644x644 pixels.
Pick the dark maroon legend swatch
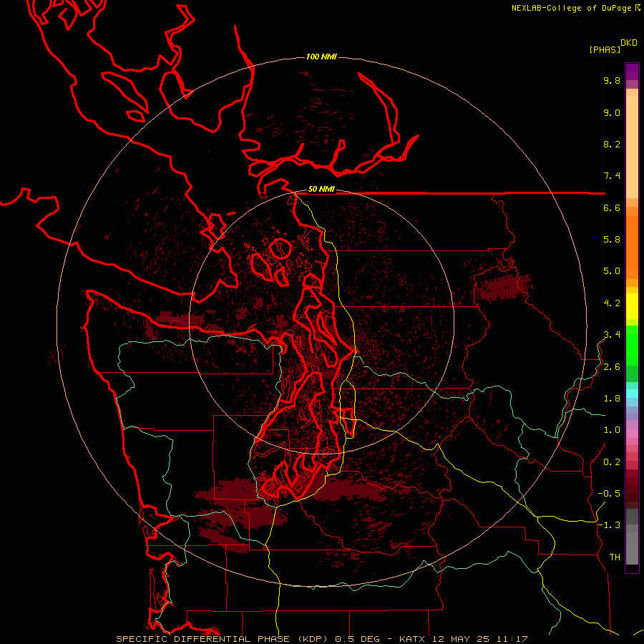(632, 489)
